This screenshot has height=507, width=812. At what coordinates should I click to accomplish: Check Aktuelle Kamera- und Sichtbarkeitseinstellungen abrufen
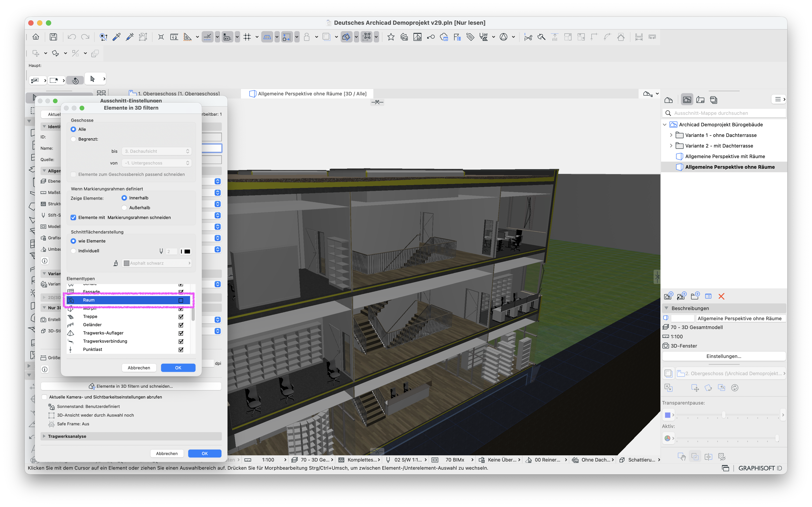[44, 397]
